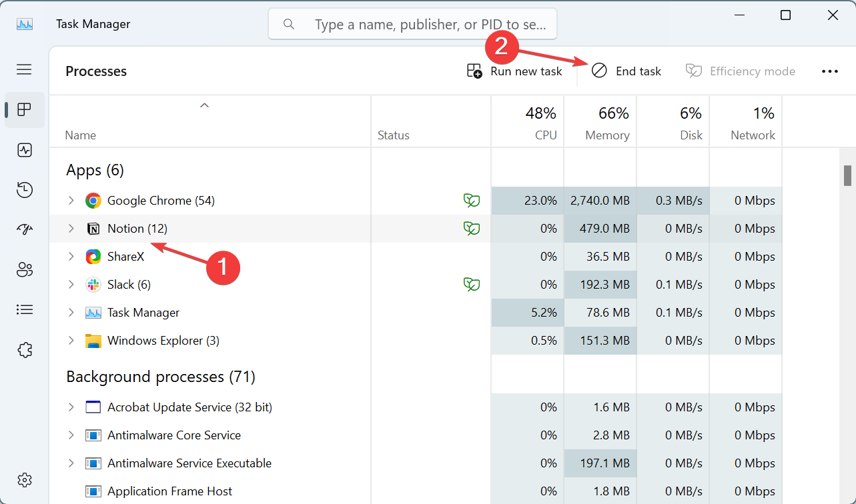Click Antimalware Service Executable memory 197.1 MB
This screenshot has width=856, height=504.
(x=605, y=463)
